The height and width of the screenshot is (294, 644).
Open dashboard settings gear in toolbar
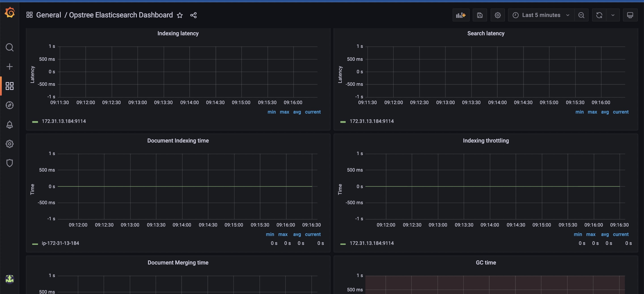[498, 15]
